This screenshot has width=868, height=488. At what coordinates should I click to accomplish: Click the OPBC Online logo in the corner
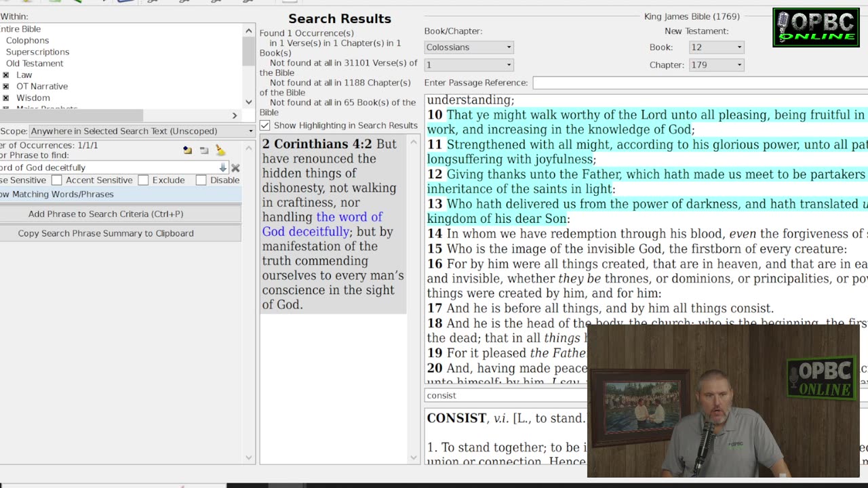tap(816, 28)
